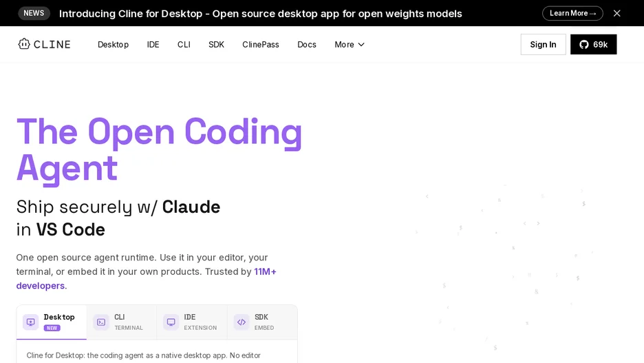Expand the More dropdown menu

(x=350, y=44)
